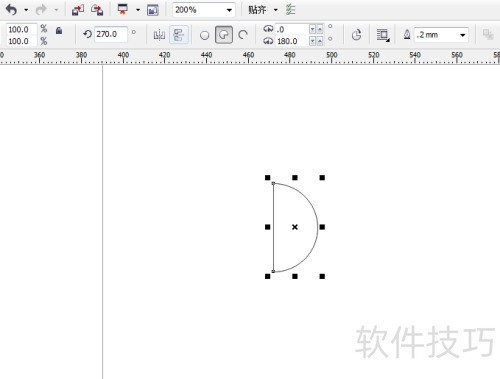Screen dimensions: 500x379
Task: Click the bottom-middle selection handle
Action: (295, 276)
